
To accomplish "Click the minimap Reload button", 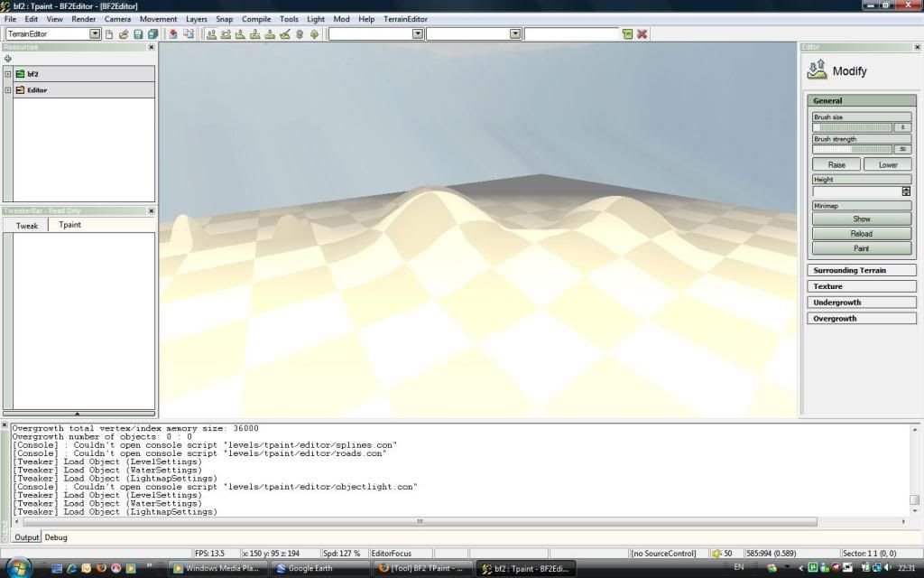I will pos(861,234).
